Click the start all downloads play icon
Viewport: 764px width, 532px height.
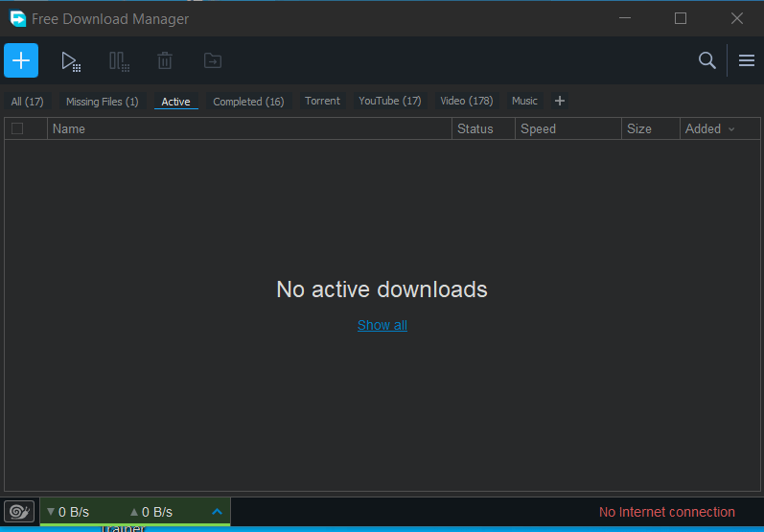pyautogui.click(x=70, y=61)
